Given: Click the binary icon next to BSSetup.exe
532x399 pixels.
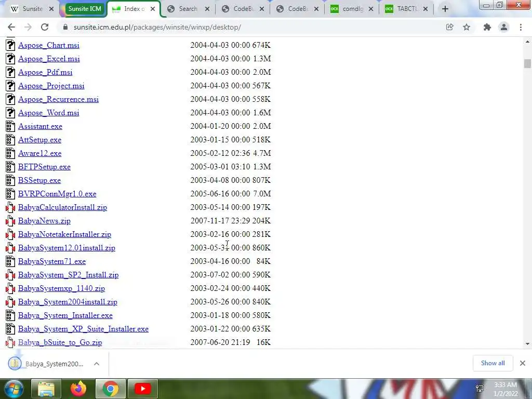Looking at the screenshot, I should (x=10, y=180).
